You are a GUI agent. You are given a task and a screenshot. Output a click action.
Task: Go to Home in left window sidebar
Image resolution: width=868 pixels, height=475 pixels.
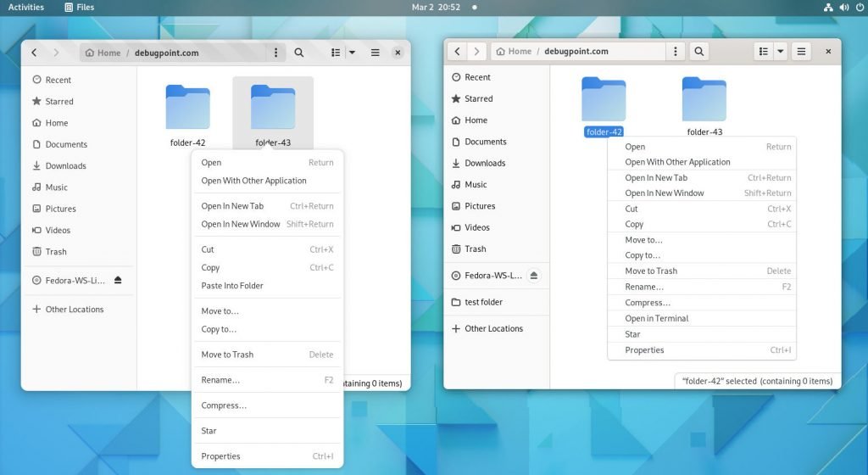[x=79, y=123]
